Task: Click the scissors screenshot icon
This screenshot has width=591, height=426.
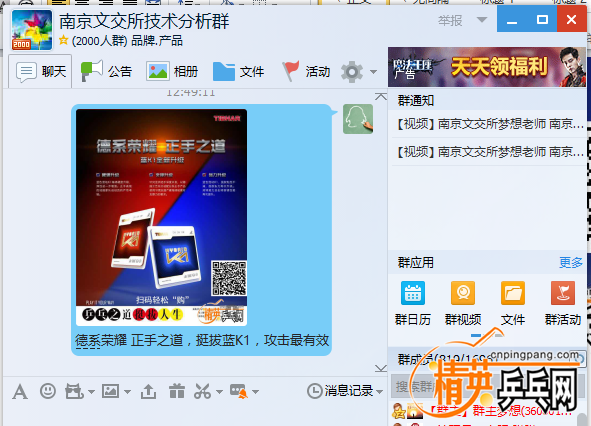Action: pyautogui.click(x=202, y=391)
